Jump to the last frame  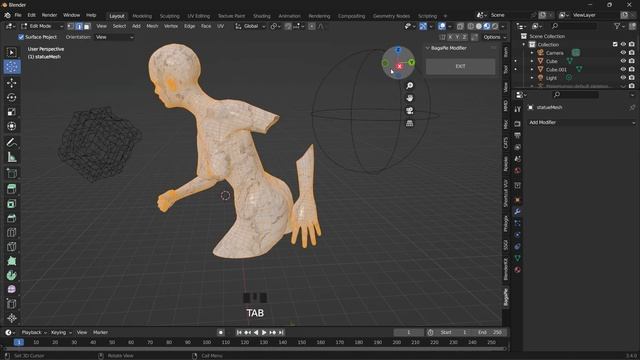(281, 333)
